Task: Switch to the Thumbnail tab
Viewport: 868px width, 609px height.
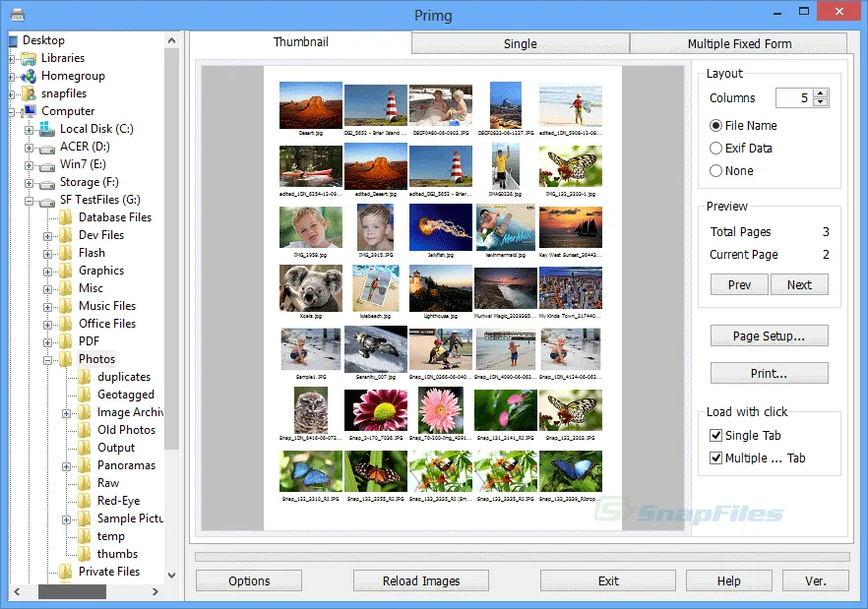Action: (x=300, y=42)
